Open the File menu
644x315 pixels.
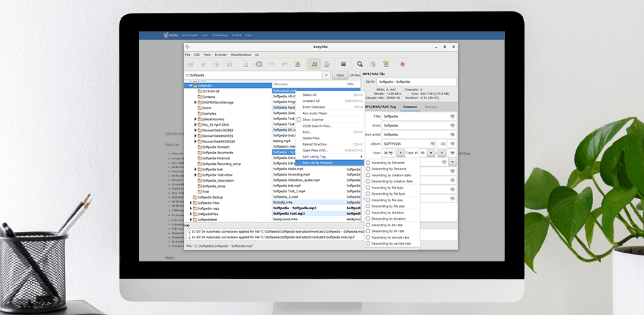pos(188,54)
